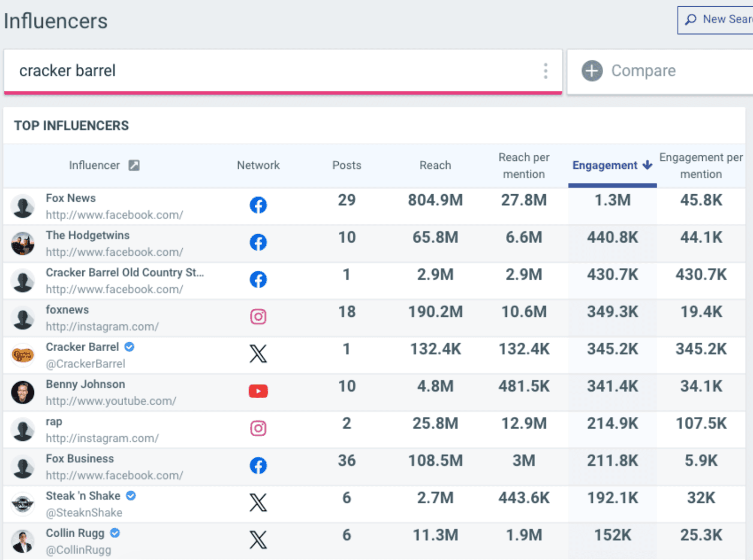This screenshot has height=560, width=753.
Task: Click the X icon in Cracker Barrel row
Action: pos(258,354)
